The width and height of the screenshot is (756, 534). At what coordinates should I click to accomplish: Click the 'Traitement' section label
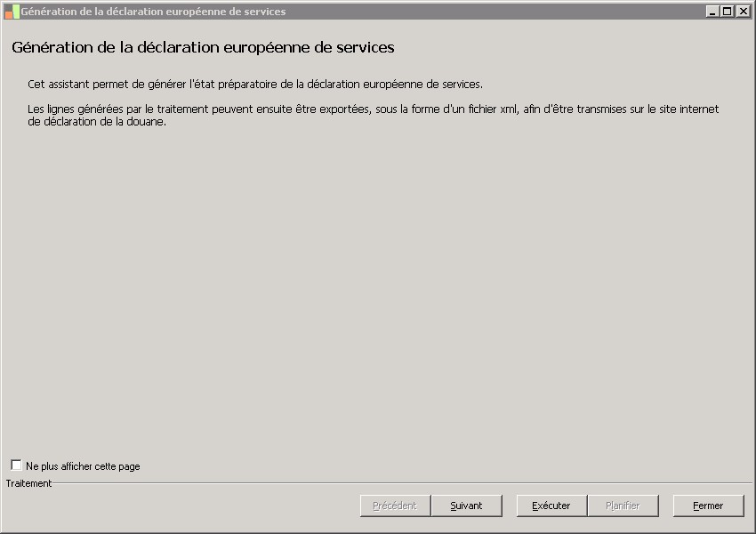pos(28,483)
